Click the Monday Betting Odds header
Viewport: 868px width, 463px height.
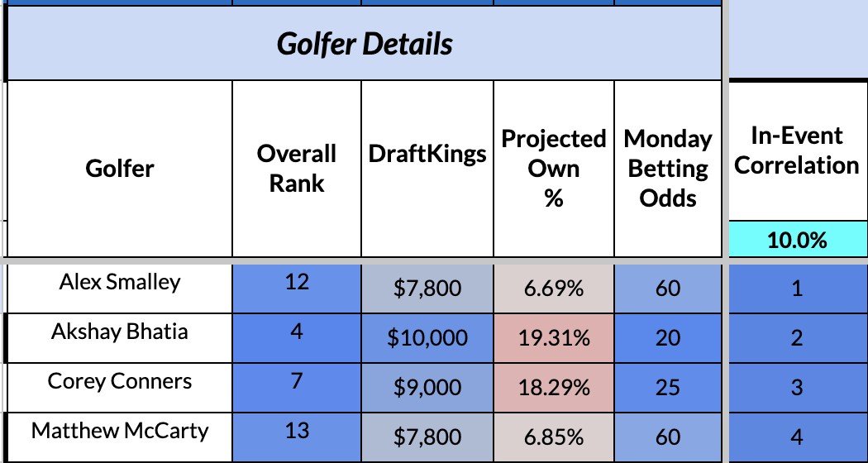tap(668, 169)
